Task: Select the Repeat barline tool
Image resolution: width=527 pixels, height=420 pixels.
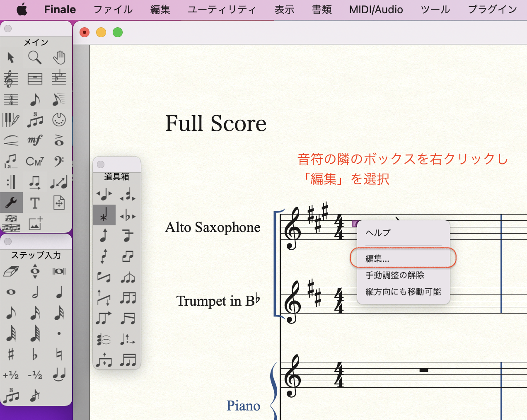Action: tap(11, 182)
